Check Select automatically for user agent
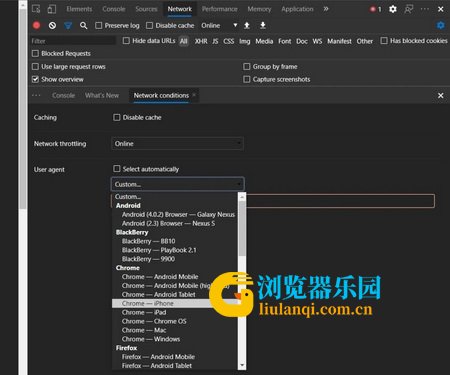The height and width of the screenshot is (375, 450). click(117, 169)
